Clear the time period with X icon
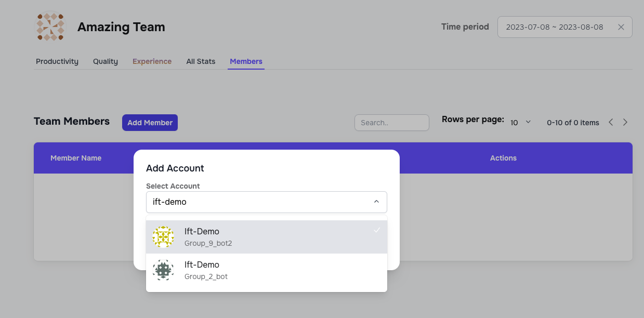 621,27
